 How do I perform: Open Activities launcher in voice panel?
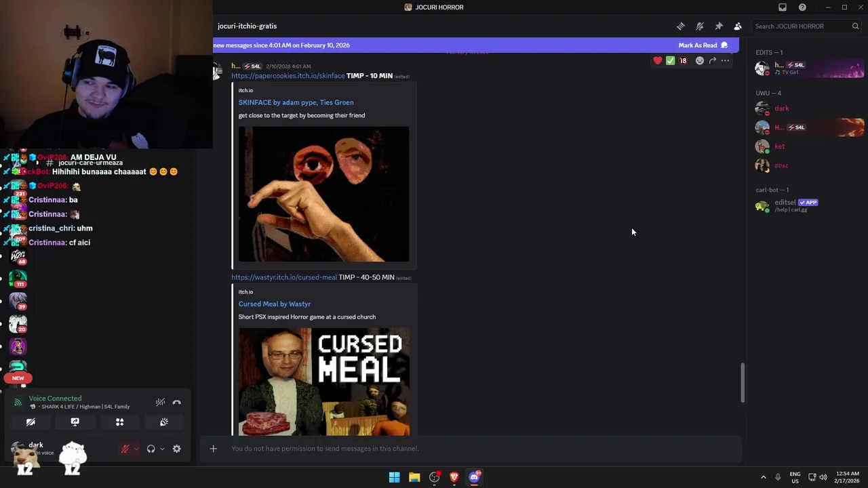(x=119, y=422)
